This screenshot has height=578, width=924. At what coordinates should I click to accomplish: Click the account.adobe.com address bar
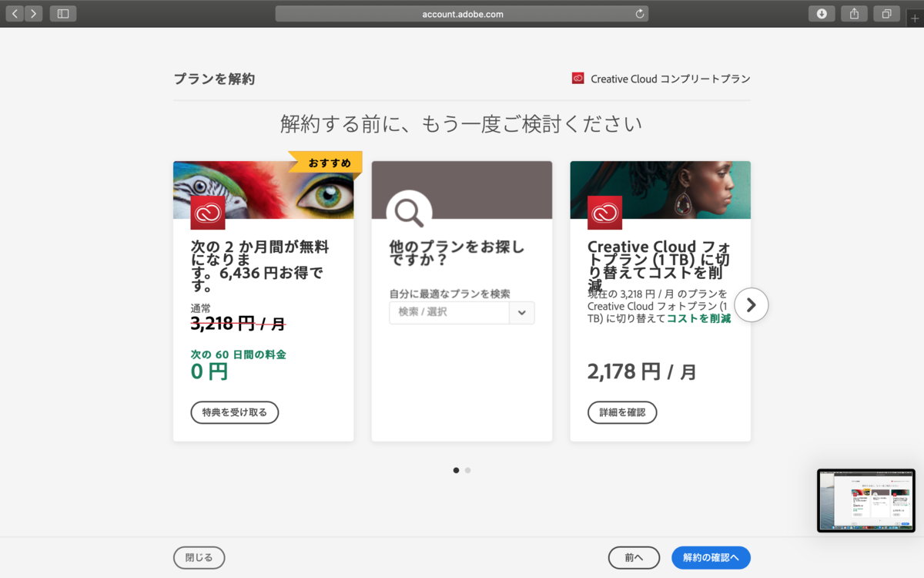461,14
